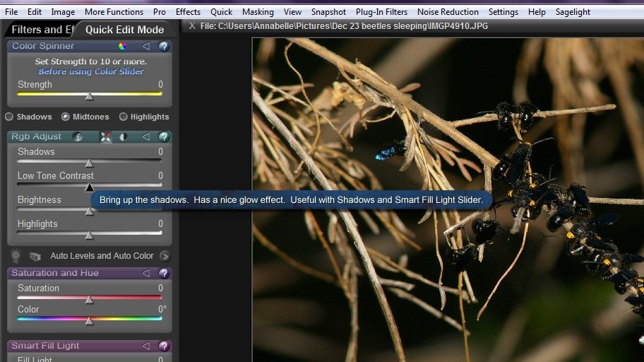Image resolution: width=644 pixels, height=362 pixels.
Task: Select the Shadows radio button
Action: point(10,117)
